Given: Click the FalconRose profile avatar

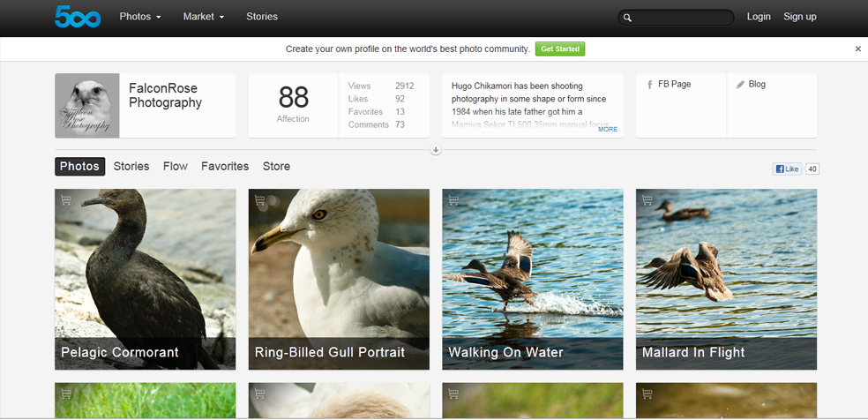Looking at the screenshot, I should click(87, 106).
